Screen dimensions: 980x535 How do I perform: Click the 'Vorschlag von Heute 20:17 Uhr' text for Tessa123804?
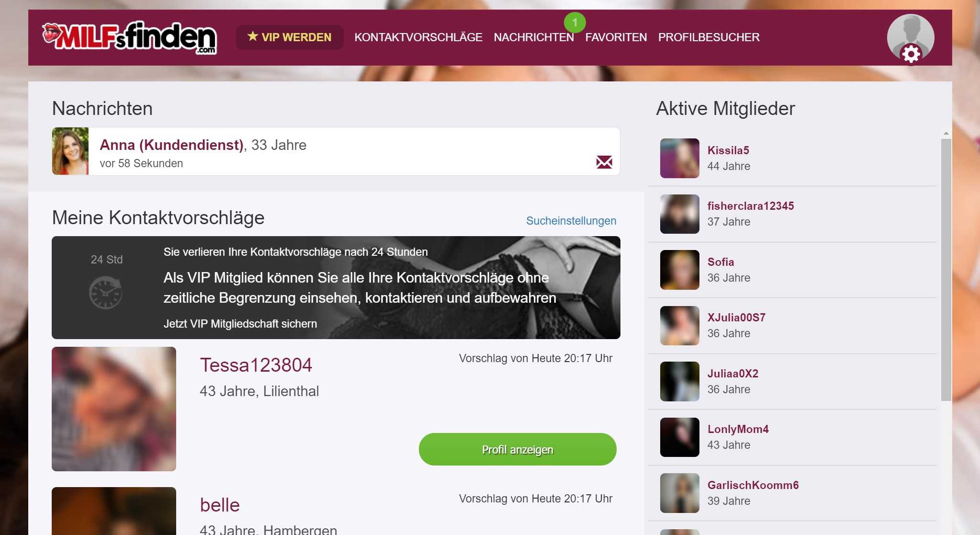[536, 358]
